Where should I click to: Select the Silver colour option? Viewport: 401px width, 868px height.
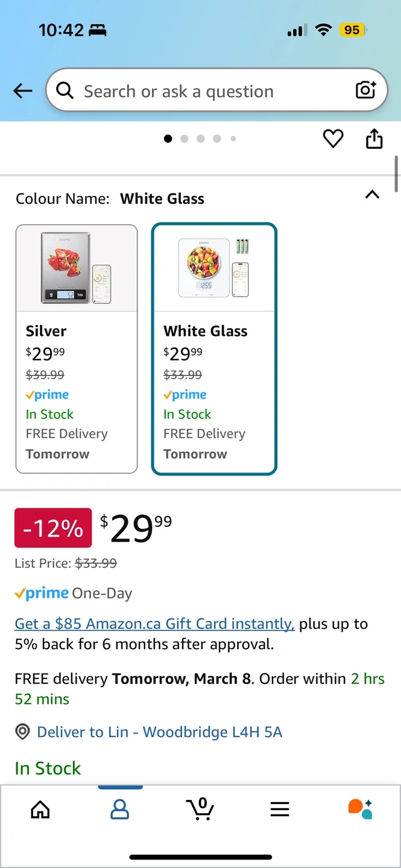tap(77, 348)
